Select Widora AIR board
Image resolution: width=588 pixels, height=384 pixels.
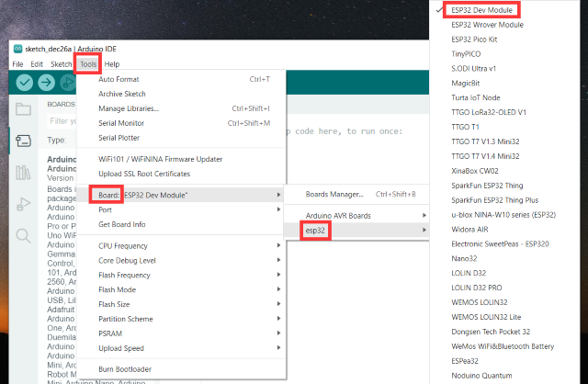tap(504, 230)
